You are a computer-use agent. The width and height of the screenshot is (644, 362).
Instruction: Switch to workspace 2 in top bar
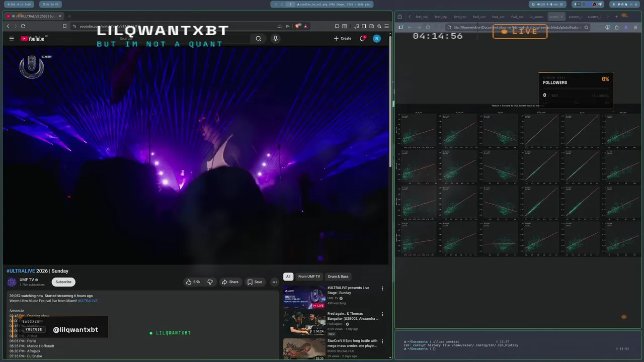point(282,4)
